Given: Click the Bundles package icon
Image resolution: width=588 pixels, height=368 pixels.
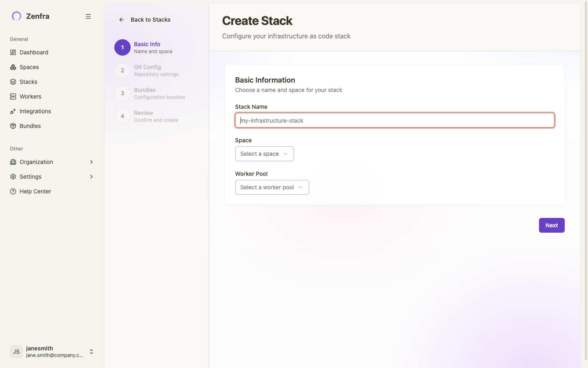Looking at the screenshot, I should point(13,126).
